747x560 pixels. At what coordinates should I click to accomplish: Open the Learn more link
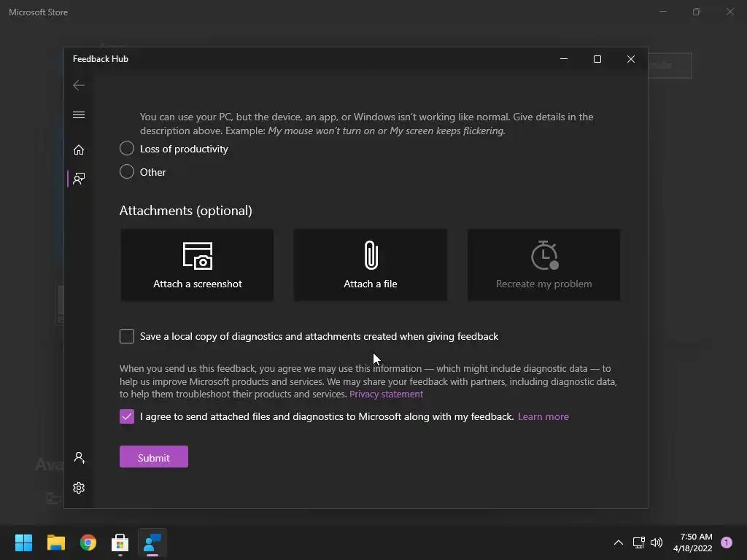[543, 416]
